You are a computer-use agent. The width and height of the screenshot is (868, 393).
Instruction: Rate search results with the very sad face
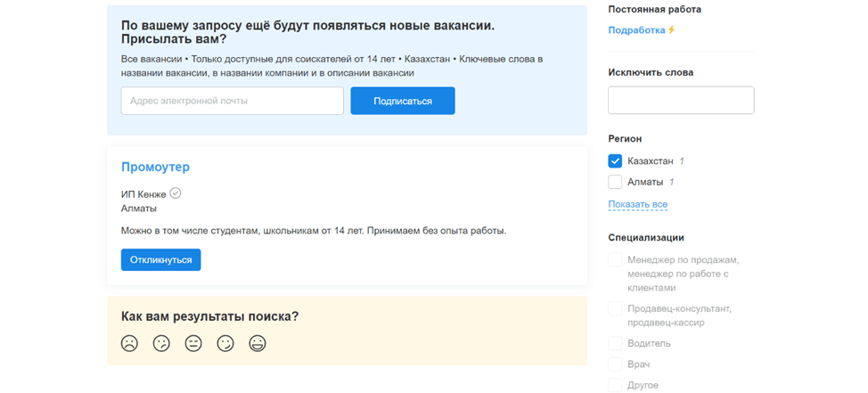pos(129,344)
